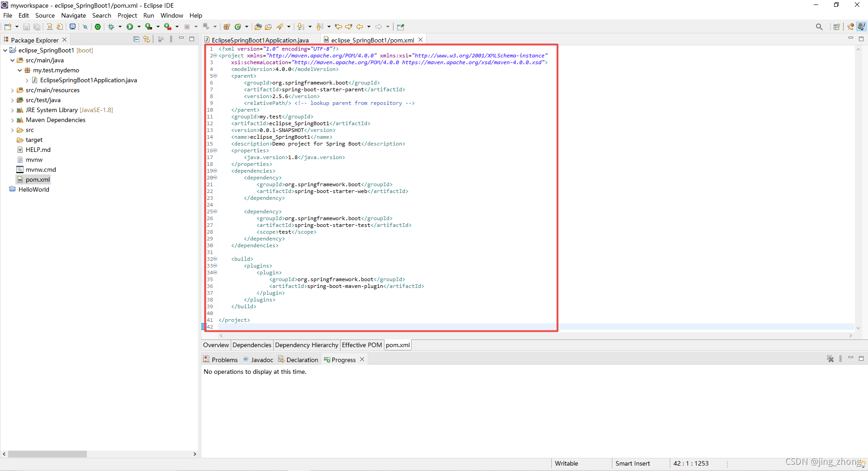Open the Javadoc view tab

[258, 360]
